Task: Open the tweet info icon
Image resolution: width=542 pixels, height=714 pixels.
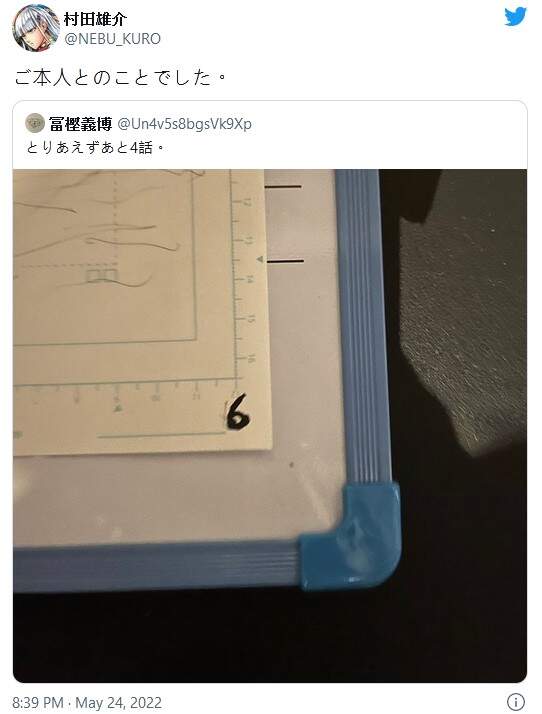Action: [516, 701]
